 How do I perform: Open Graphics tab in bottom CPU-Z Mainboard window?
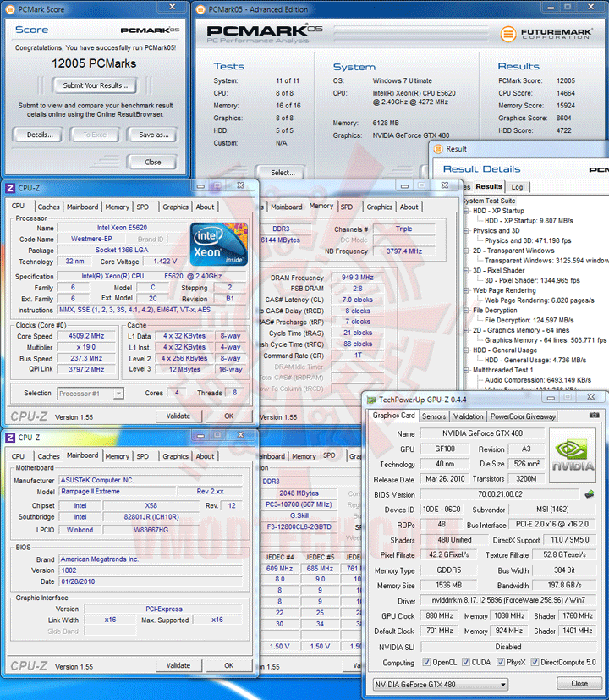point(175,456)
